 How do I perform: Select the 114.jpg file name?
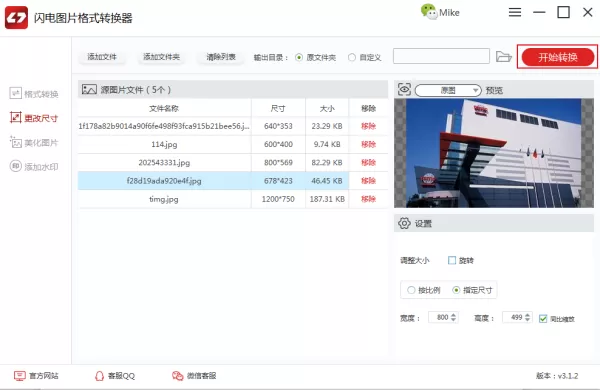pyautogui.click(x=164, y=144)
